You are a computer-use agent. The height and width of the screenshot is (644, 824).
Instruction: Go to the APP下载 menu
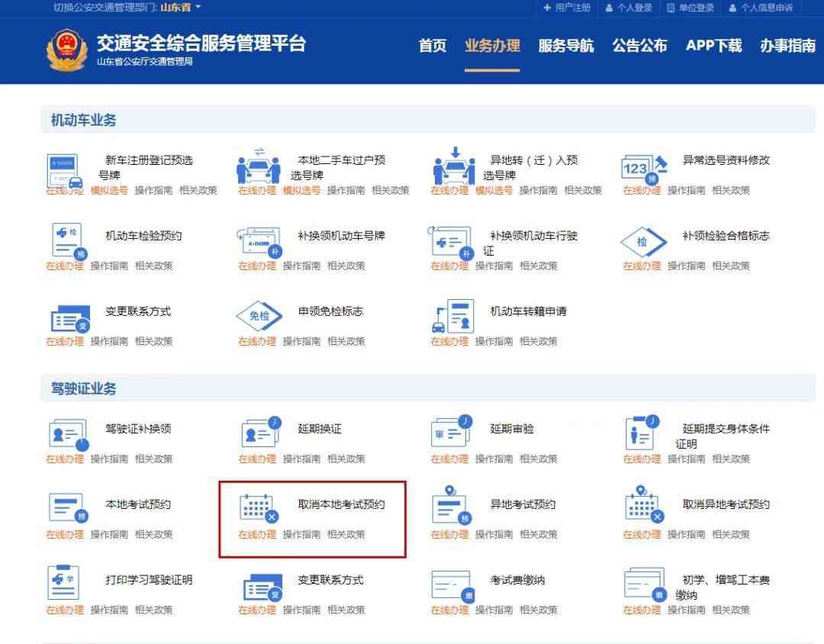713,46
